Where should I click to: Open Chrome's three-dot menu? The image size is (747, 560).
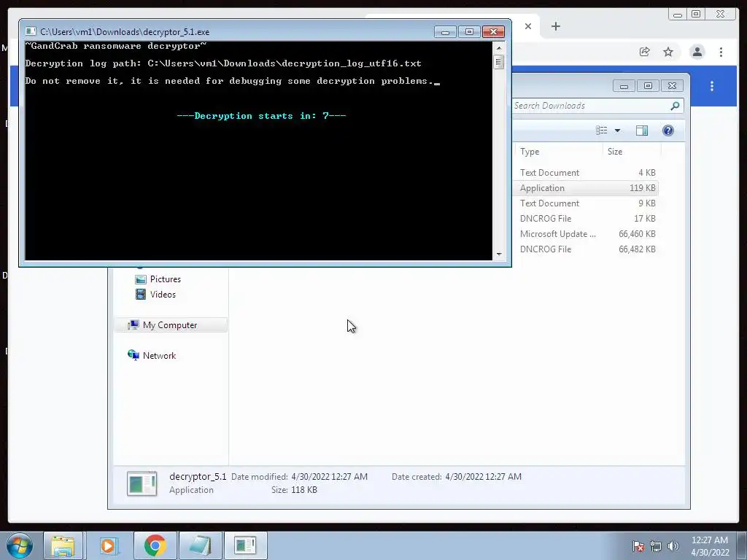click(x=721, y=52)
